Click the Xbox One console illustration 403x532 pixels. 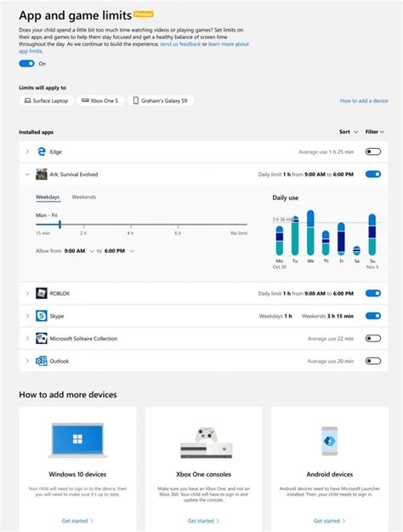tap(206, 443)
